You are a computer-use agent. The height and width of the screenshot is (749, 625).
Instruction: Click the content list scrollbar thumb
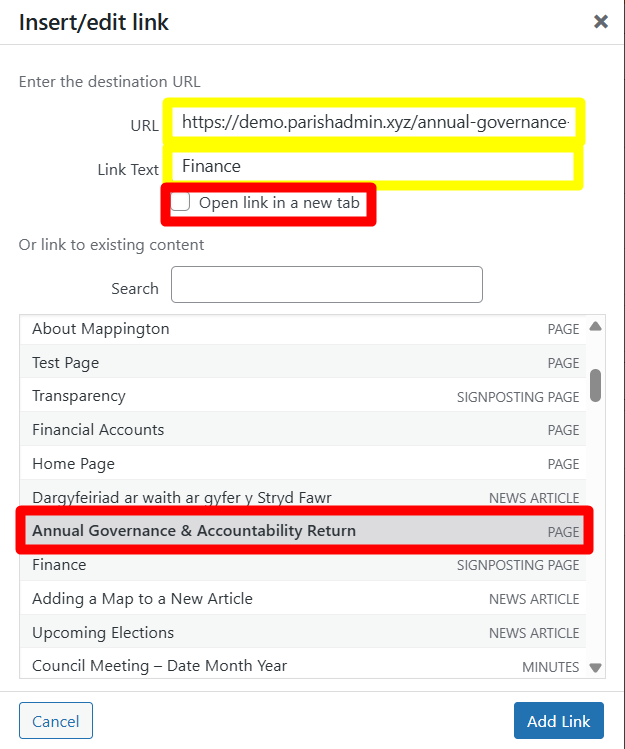(595, 385)
